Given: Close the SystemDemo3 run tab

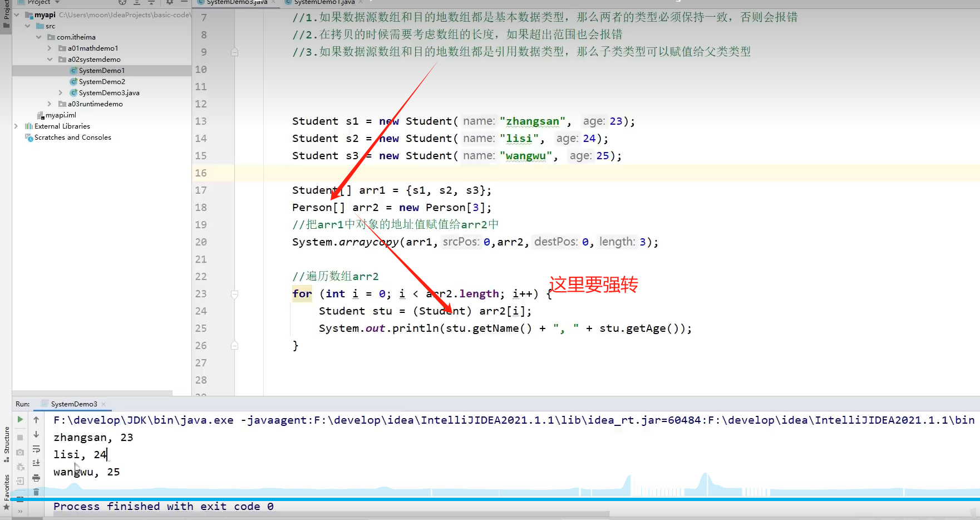Looking at the screenshot, I should click(103, 404).
